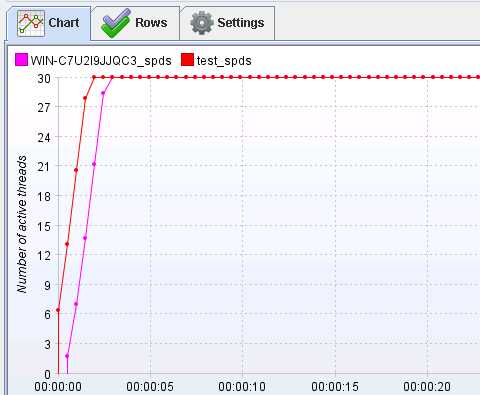This screenshot has height=395, width=480.
Task: Click the magenta data point near 28 threads
Action: (x=103, y=93)
